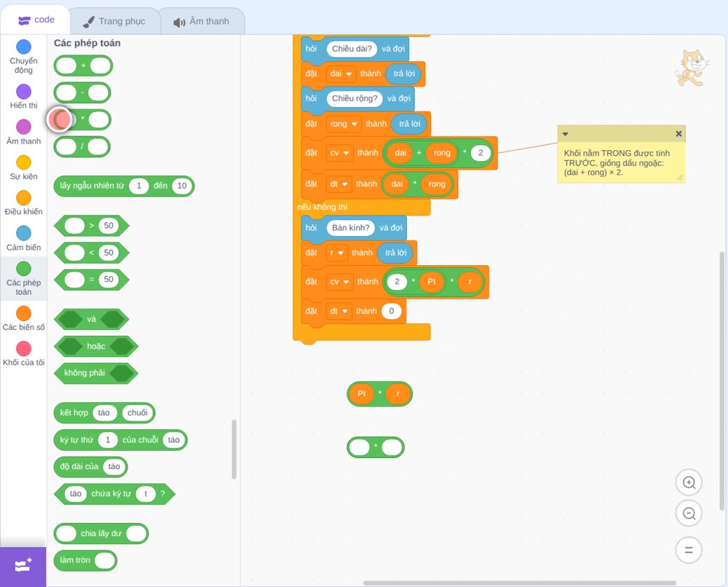Open the dt dropdown in 'đặt dt thành 0'
The height and width of the screenshot is (587, 728).
[339, 311]
